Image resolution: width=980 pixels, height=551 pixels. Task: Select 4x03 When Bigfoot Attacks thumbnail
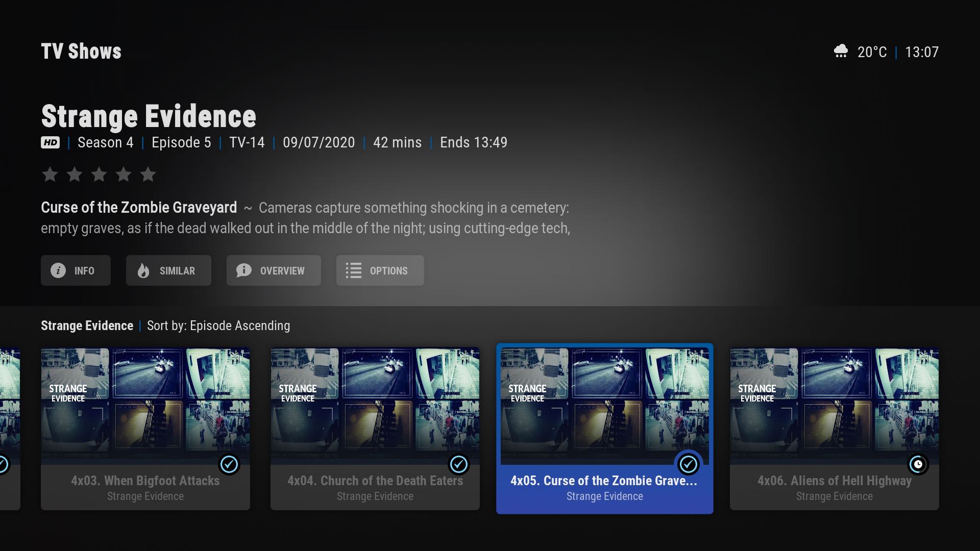click(145, 406)
